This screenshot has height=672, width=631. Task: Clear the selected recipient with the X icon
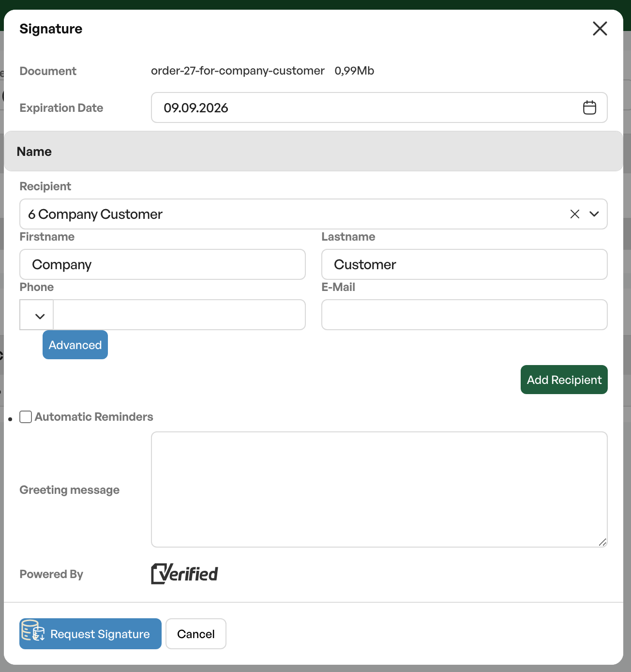(575, 214)
